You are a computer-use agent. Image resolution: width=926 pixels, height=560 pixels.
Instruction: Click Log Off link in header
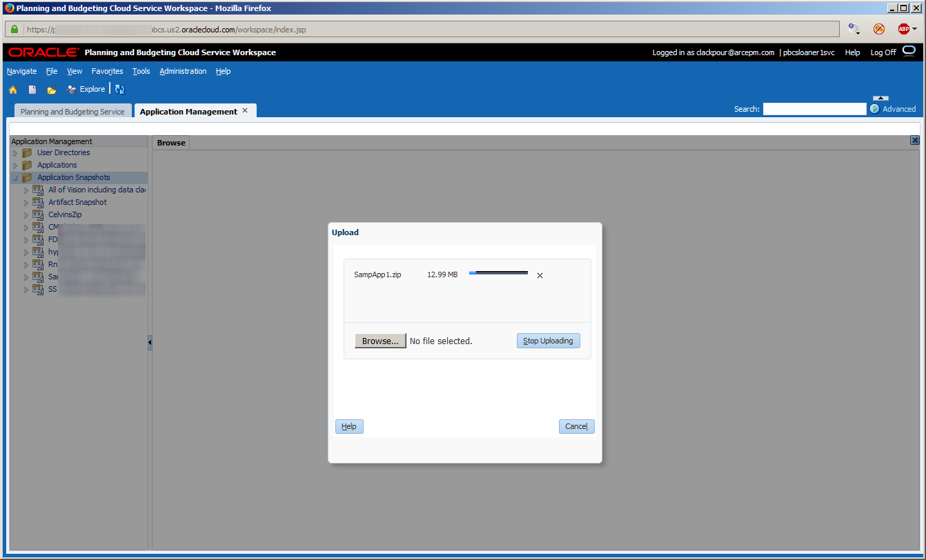click(883, 52)
